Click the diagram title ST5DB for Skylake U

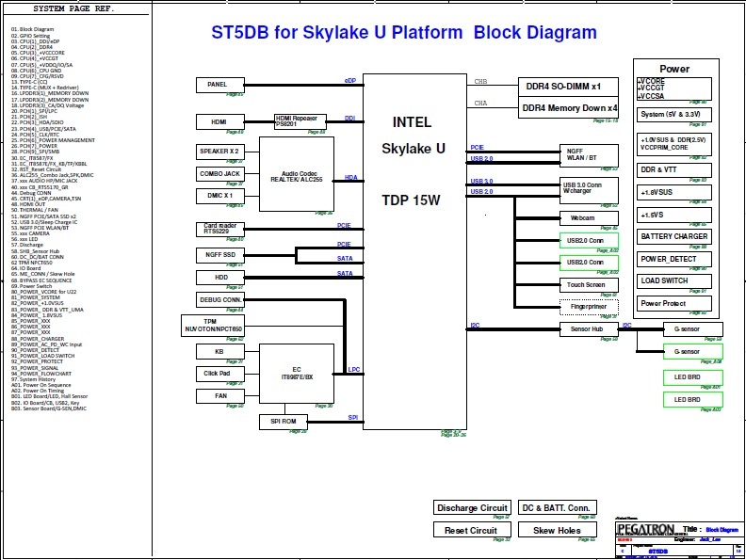403,32
